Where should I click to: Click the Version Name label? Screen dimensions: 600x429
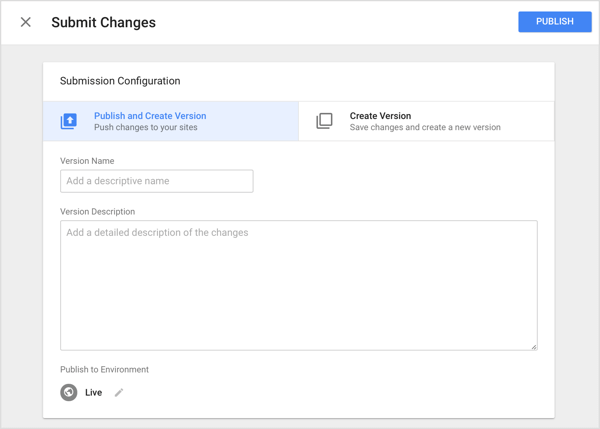(x=87, y=161)
